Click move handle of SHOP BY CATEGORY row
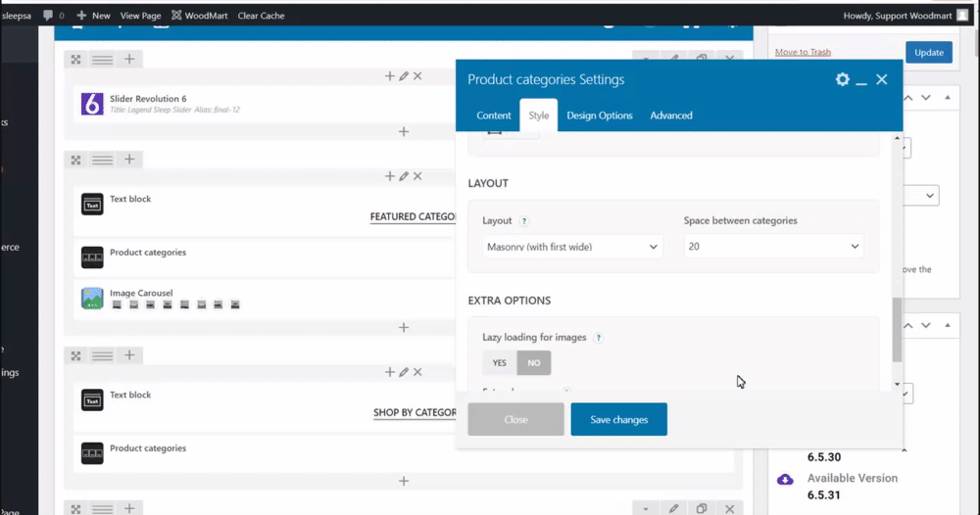The width and height of the screenshot is (980, 515). (75, 355)
